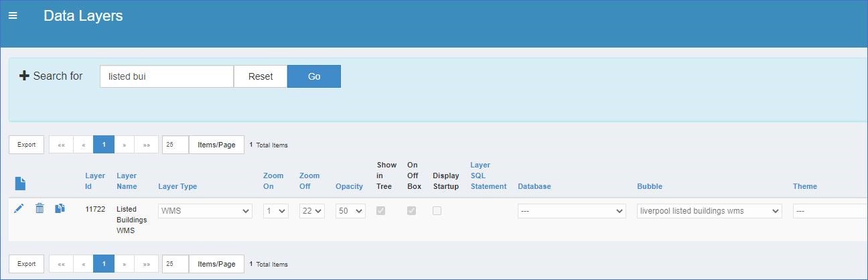Enable Display Startup checkbox
This screenshot has width=868, height=280.
[437, 210]
